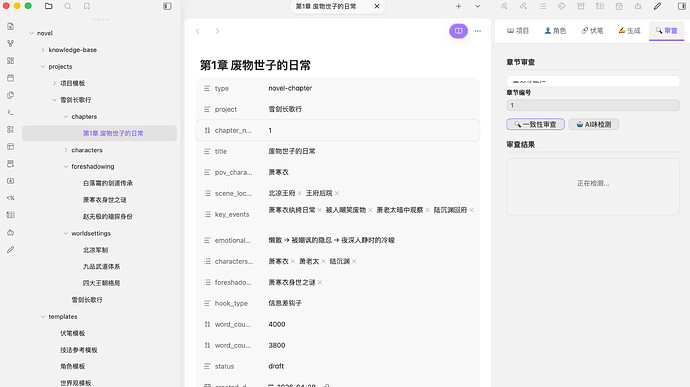This screenshot has width=690, height=387.
Task: Open the outgoing links icon in top-right toolbar
Action: click(523, 6)
